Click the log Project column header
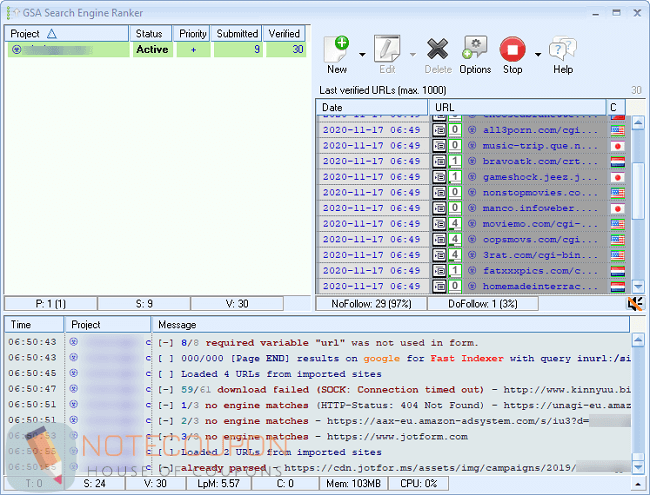650x495 pixels. pos(108,325)
